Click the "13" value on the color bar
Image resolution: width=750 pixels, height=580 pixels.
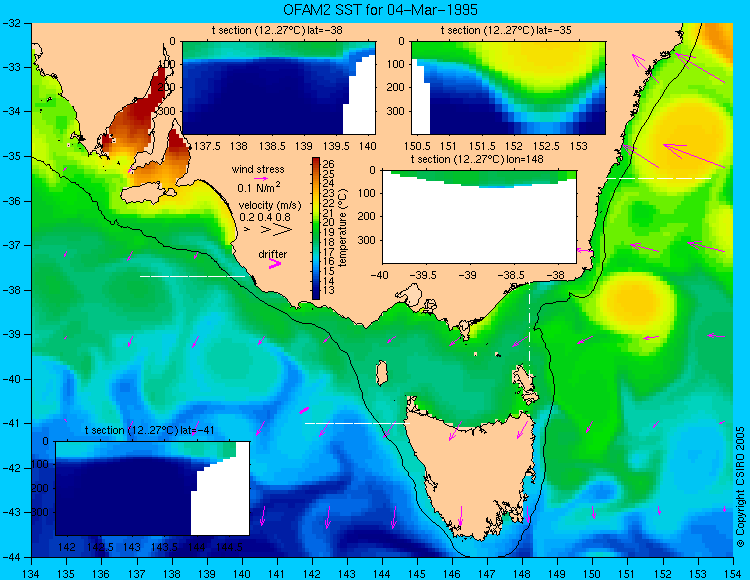(328, 290)
